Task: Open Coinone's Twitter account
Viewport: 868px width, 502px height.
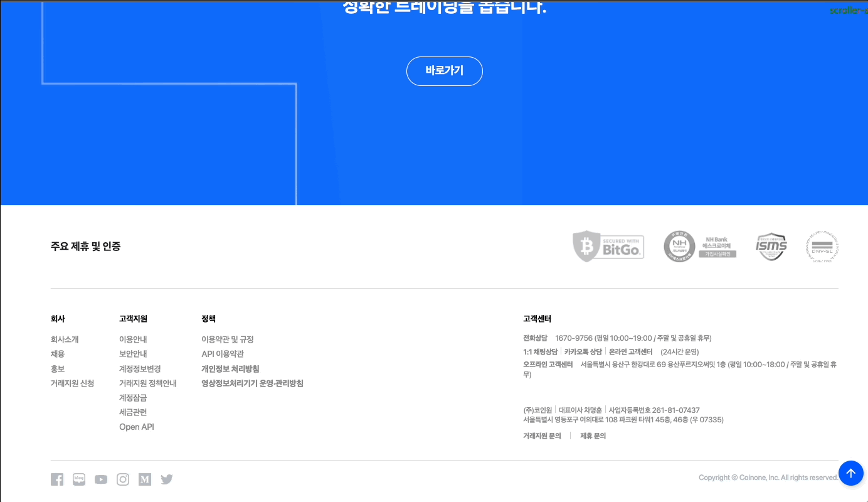Action: pos(166,479)
